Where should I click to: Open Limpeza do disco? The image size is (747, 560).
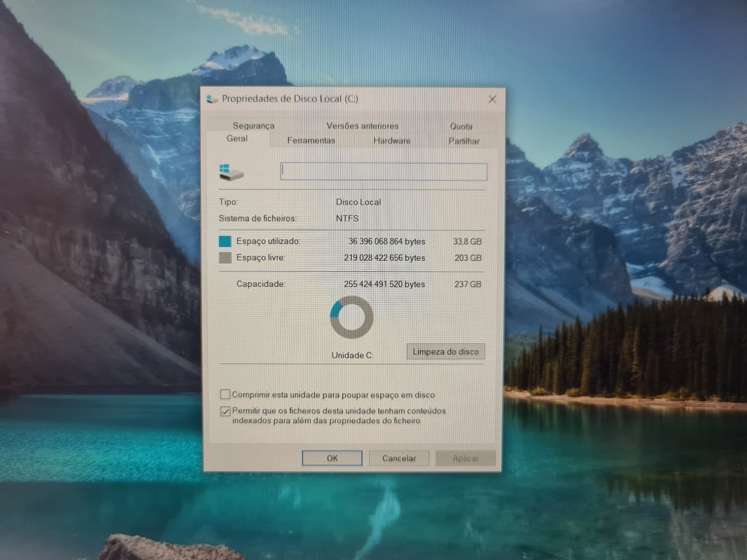tap(445, 351)
